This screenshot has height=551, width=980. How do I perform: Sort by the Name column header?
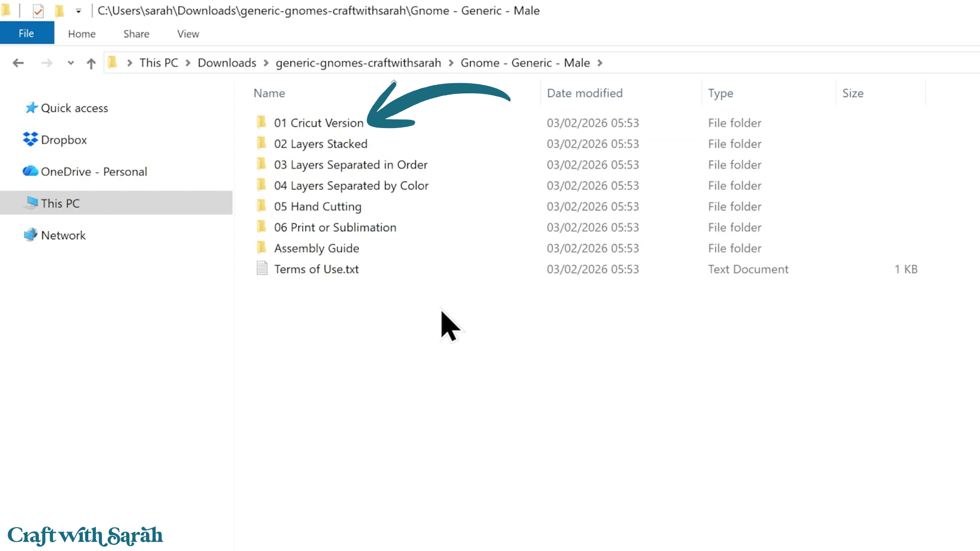pyautogui.click(x=269, y=93)
